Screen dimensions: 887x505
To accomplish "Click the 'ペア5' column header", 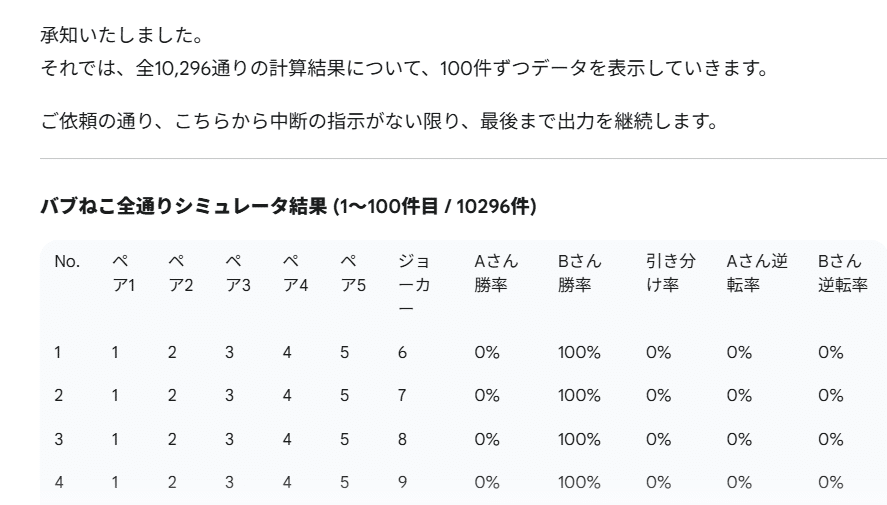I will [x=353, y=273].
